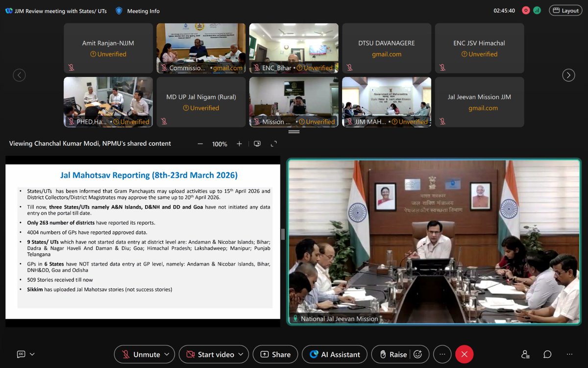Open more options ellipsis in control bar
The width and height of the screenshot is (588, 368).
442,354
